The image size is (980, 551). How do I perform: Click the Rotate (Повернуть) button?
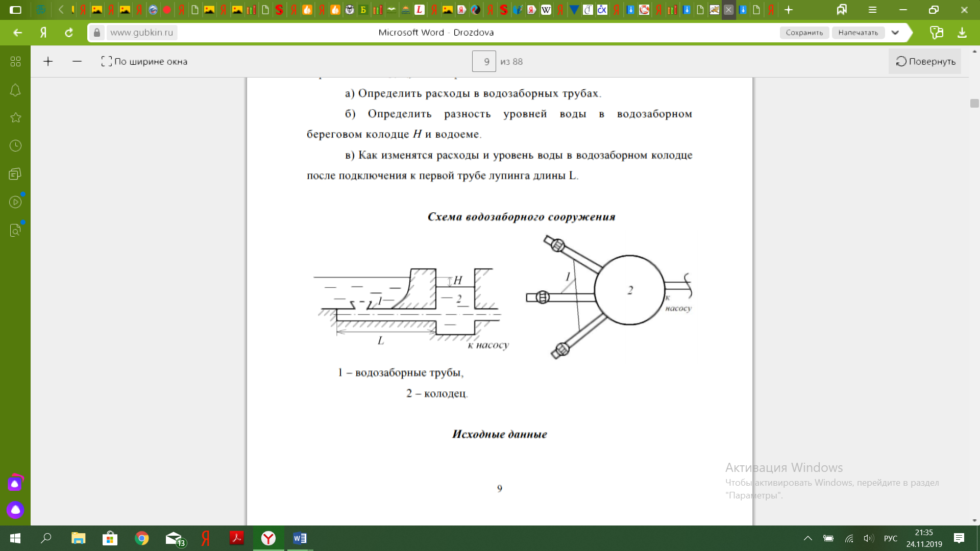pyautogui.click(x=925, y=62)
